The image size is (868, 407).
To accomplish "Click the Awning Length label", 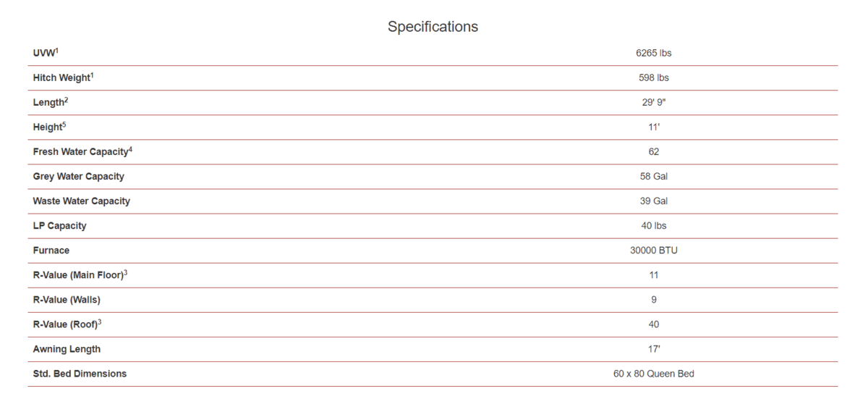I will (x=67, y=349).
